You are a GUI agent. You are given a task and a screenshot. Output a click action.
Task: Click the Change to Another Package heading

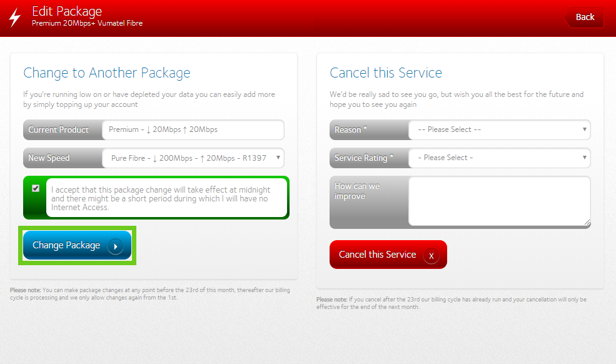coord(107,73)
